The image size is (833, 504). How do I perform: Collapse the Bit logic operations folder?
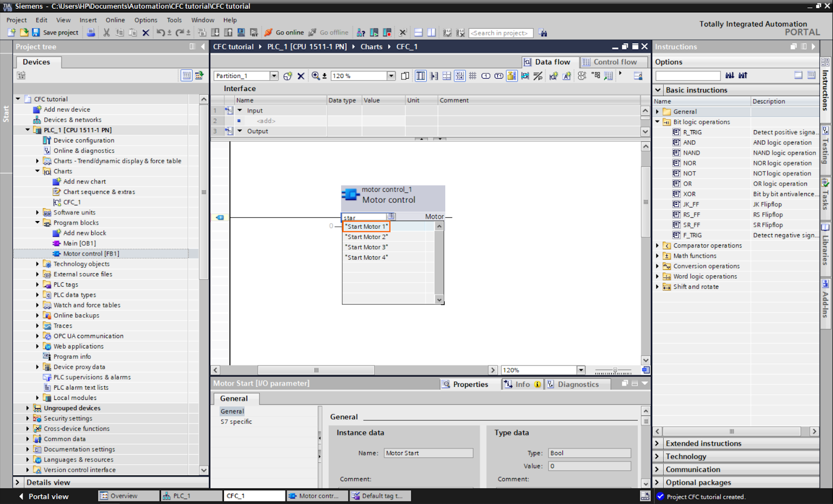click(658, 122)
